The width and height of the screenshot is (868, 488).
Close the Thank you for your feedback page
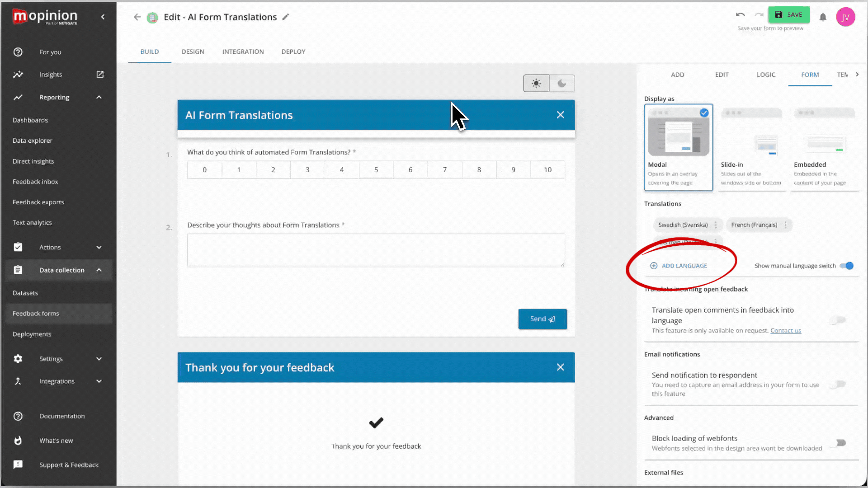pyautogui.click(x=561, y=367)
